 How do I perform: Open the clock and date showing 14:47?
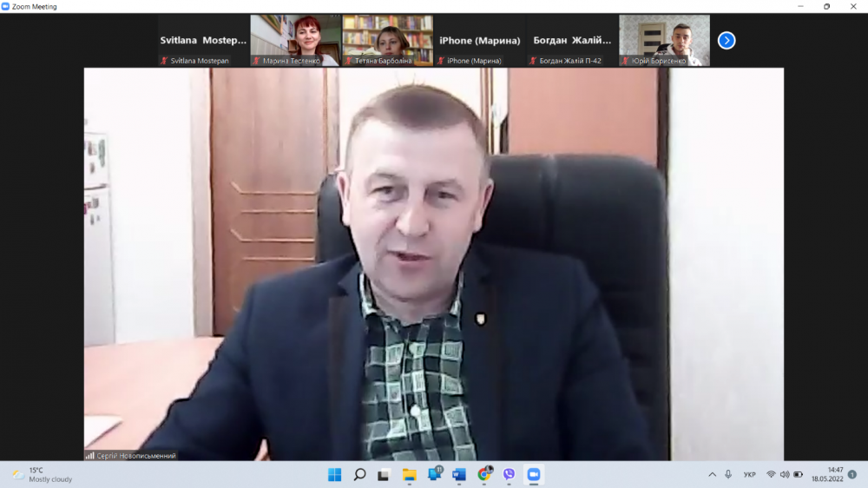pos(827,474)
